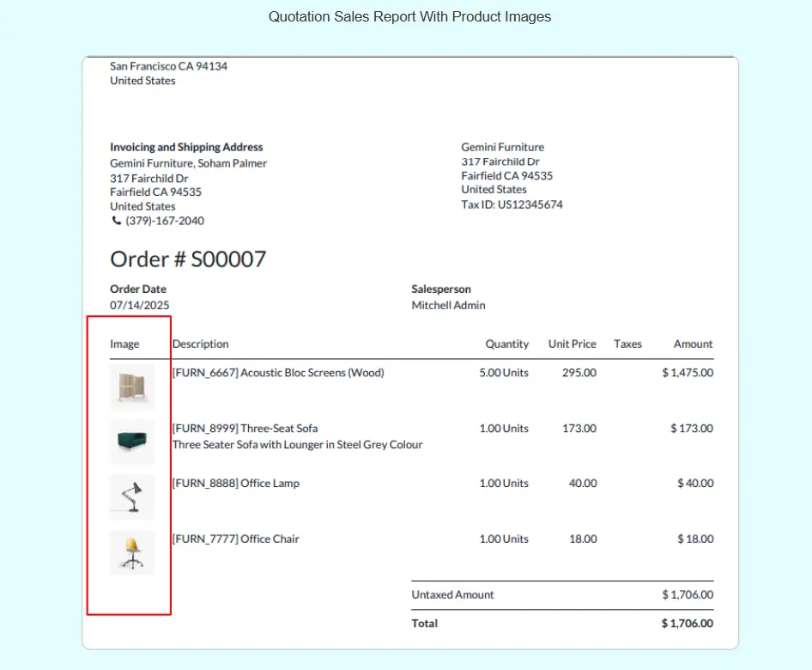Select the [FURN_8888] Office Lamp description
This screenshot has width=812, height=670.
(x=236, y=484)
